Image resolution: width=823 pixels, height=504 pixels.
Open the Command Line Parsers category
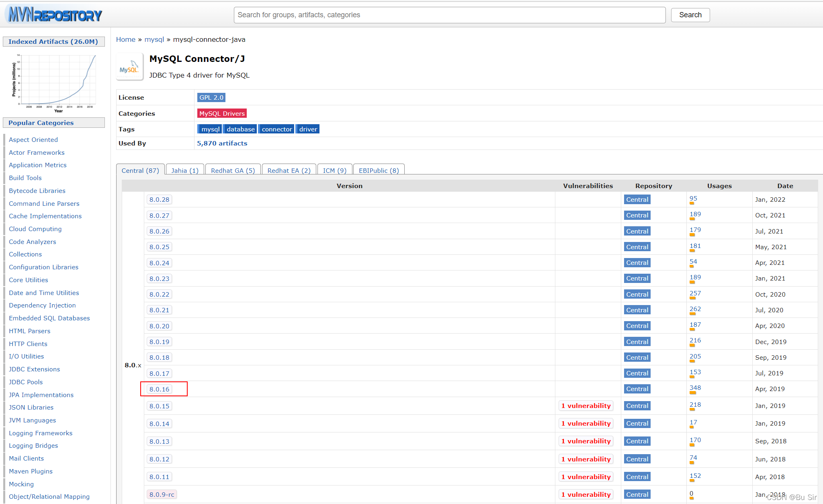click(44, 203)
